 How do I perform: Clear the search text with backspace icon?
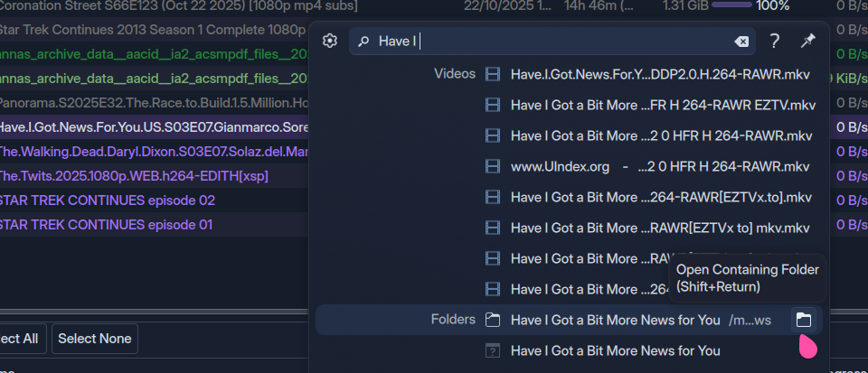pos(741,42)
